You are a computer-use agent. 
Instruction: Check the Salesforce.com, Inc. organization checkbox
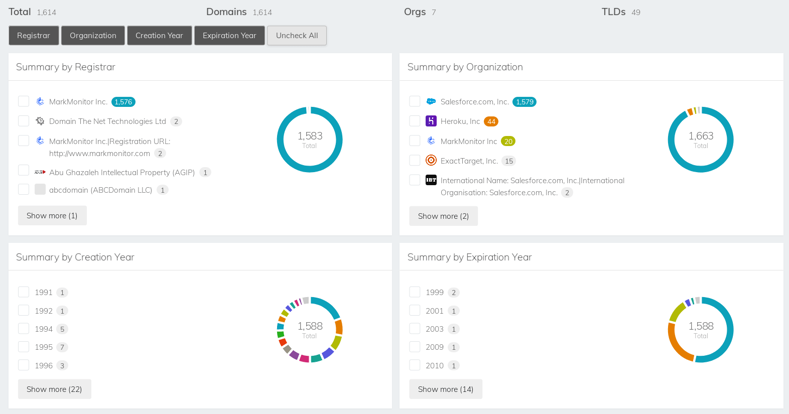415,101
